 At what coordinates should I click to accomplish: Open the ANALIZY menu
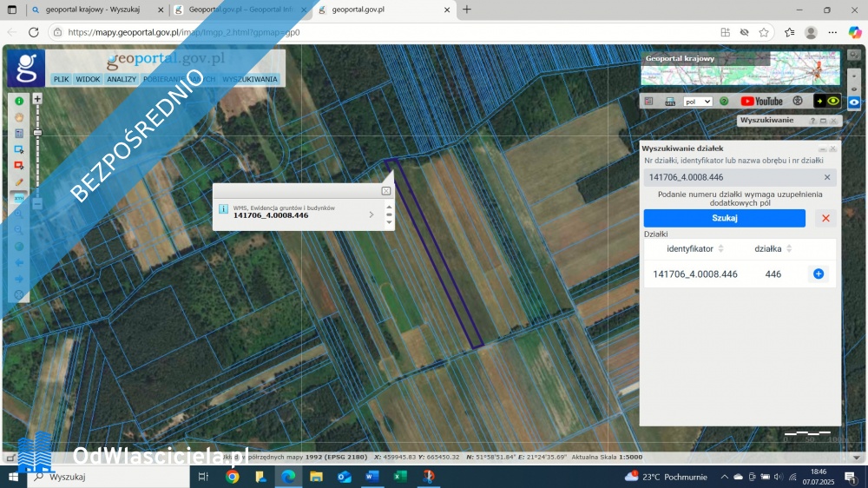(x=122, y=79)
